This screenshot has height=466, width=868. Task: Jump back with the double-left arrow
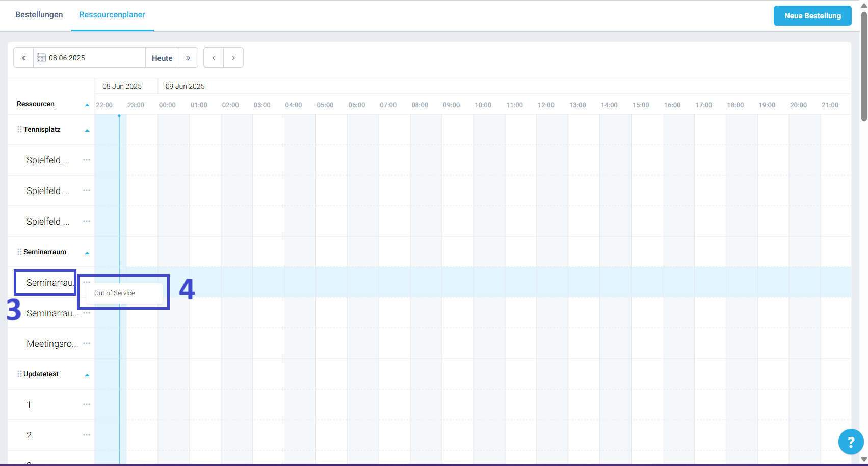pos(23,58)
